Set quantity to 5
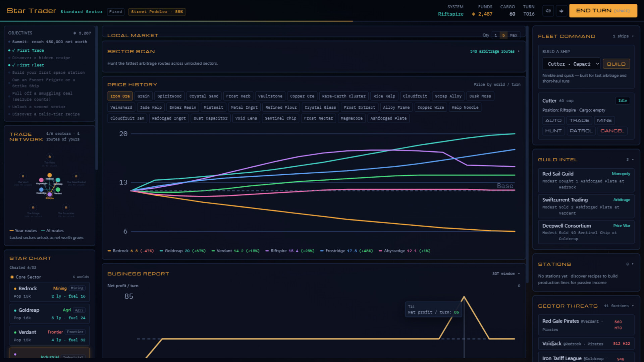 point(503,35)
